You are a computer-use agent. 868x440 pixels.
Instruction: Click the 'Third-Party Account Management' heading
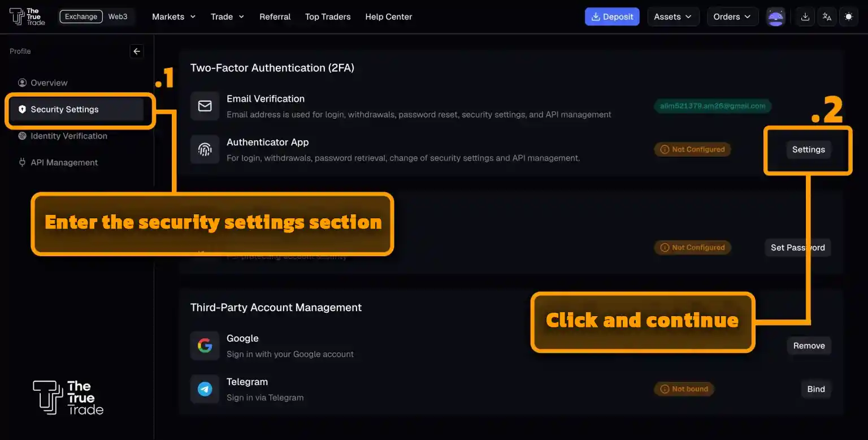point(276,308)
